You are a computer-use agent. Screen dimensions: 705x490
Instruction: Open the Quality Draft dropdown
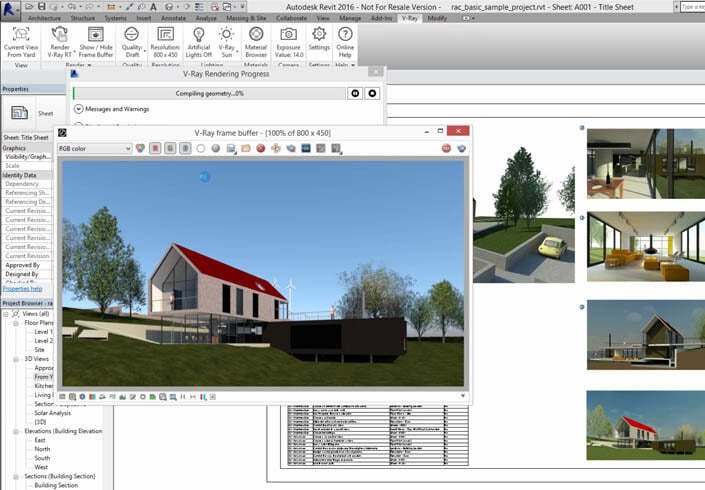click(x=132, y=42)
